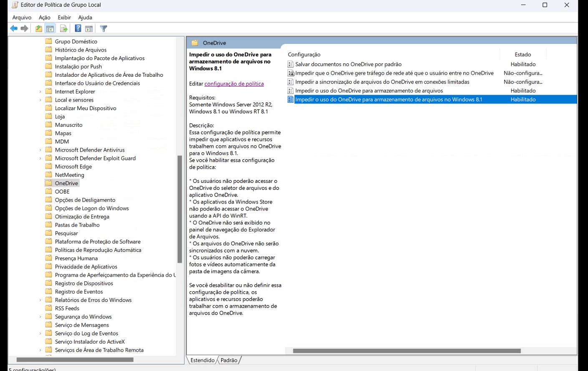Click the Habilitado state of Salvar documentos row
The height and width of the screenshot is (371, 588).
click(523, 64)
